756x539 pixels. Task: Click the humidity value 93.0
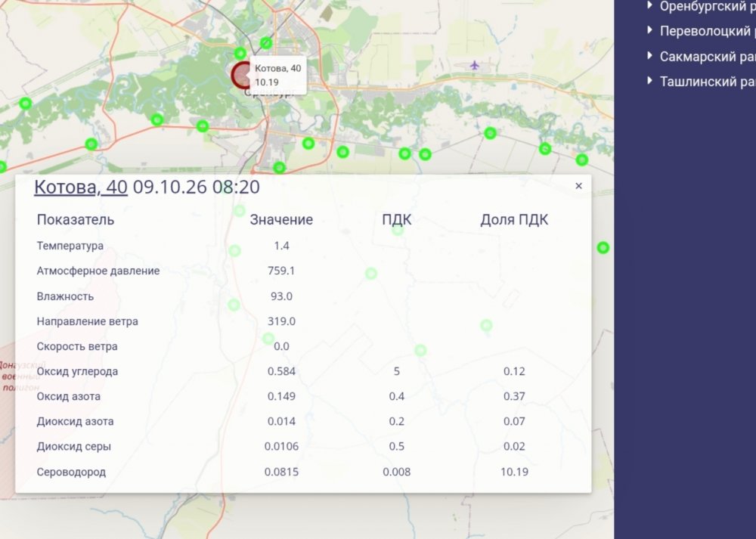click(281, 296)
